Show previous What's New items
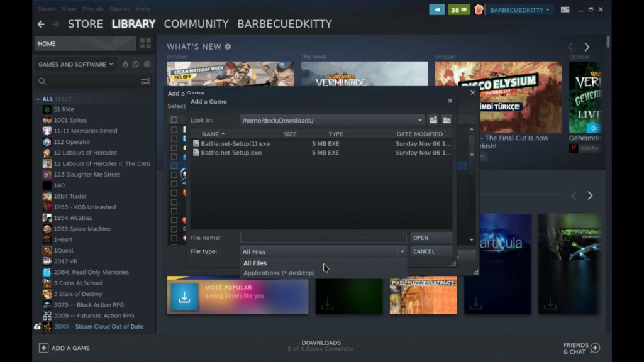Viewport: 644px width, 362px height. [570, 47]
